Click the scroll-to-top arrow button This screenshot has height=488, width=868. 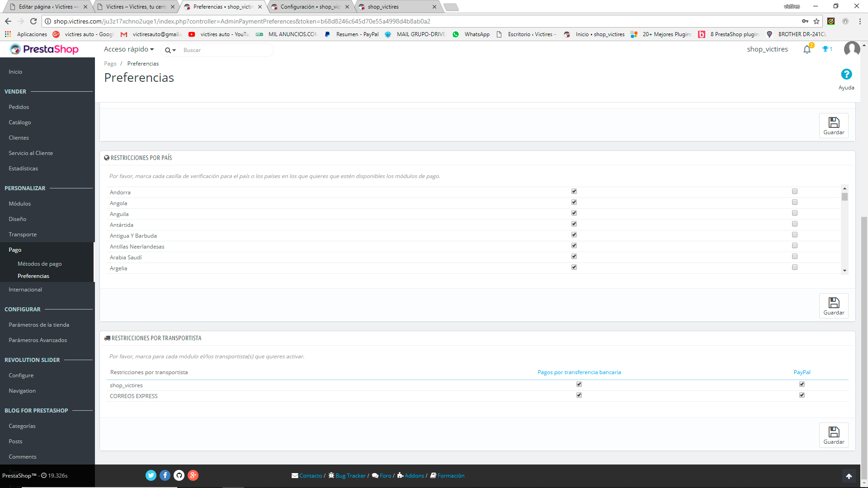[x=849, y=476]
